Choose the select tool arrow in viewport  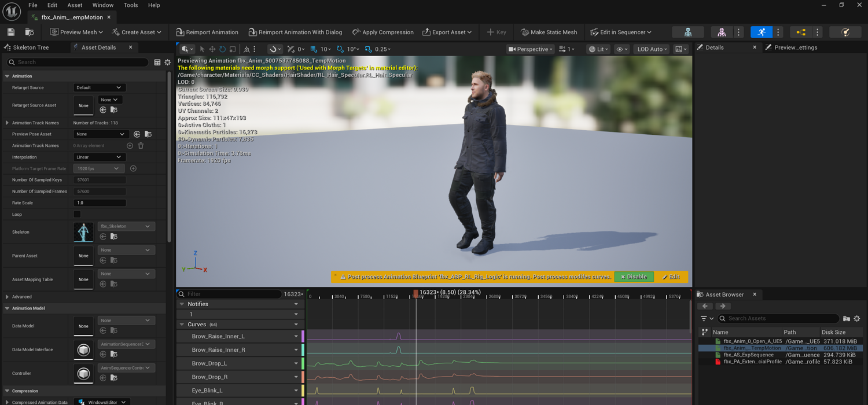(202, 49)
